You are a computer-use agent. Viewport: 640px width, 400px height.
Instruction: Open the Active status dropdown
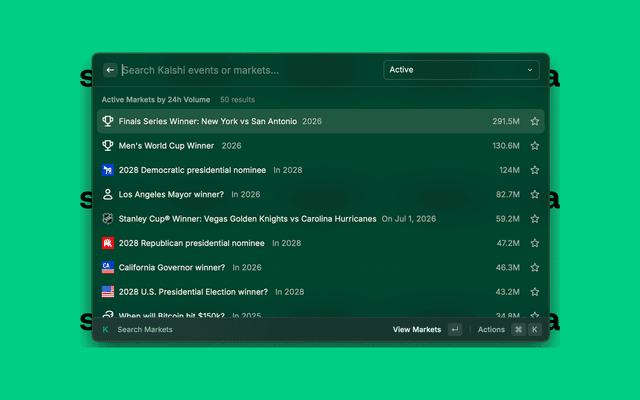(x=461, y=70)
